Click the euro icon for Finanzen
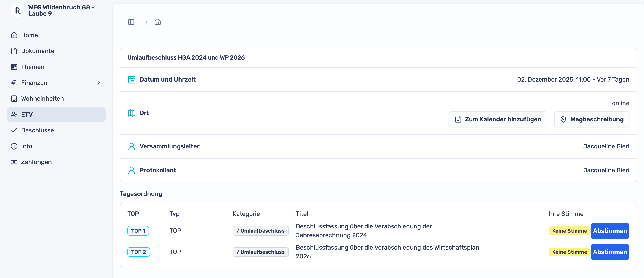The height and width of the screenshot is (278, 644). [14, 83]
